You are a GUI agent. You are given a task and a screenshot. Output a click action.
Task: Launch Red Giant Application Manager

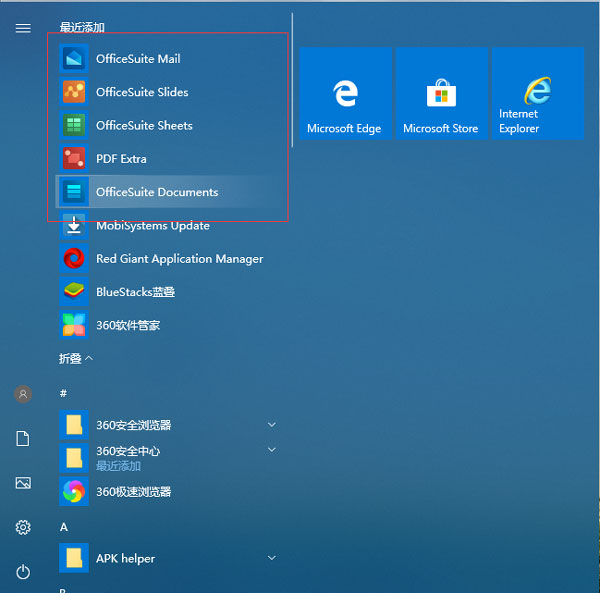point(179,258)
